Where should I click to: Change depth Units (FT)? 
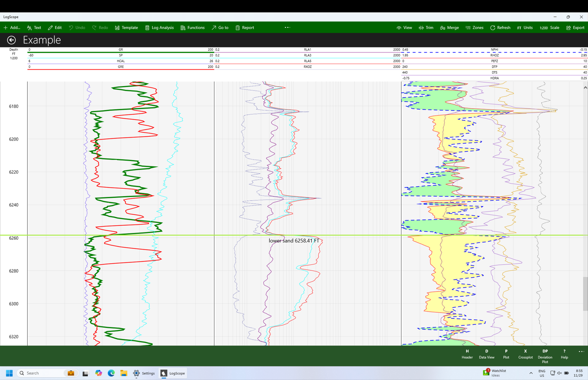pyautogui.click(x=525, y=28)
